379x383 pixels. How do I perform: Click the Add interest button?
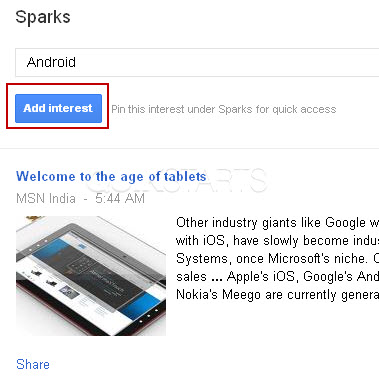pyautogui.click(x=58, y=108)
